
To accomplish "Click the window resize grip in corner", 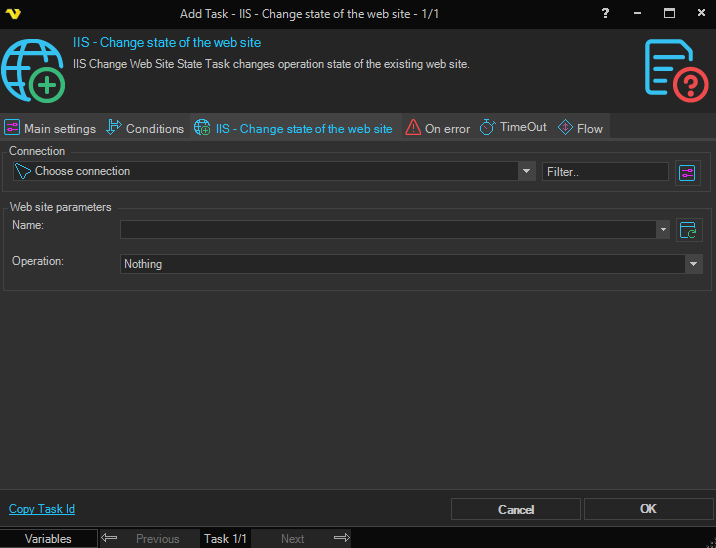I will 712,544.
